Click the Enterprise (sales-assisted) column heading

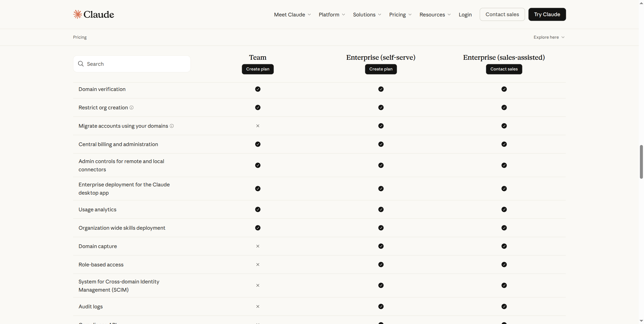(x=504, y=57)
